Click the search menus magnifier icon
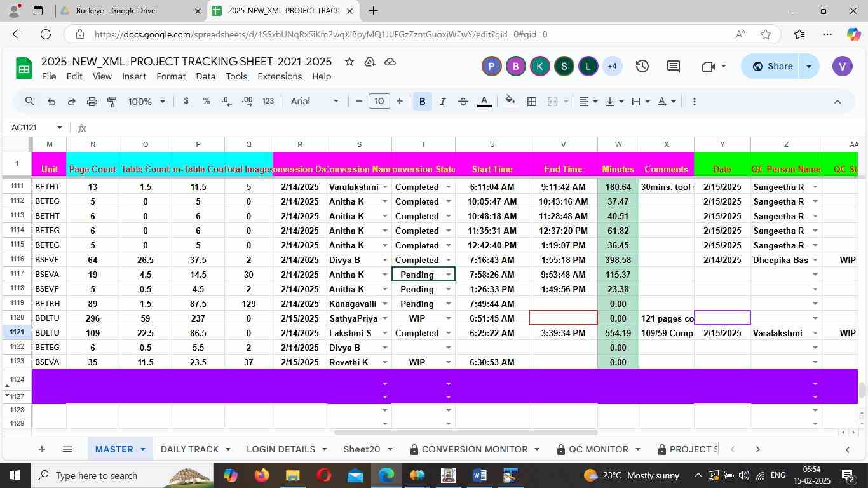This screenshot has height=488, width=868. (x=29, y=102)
